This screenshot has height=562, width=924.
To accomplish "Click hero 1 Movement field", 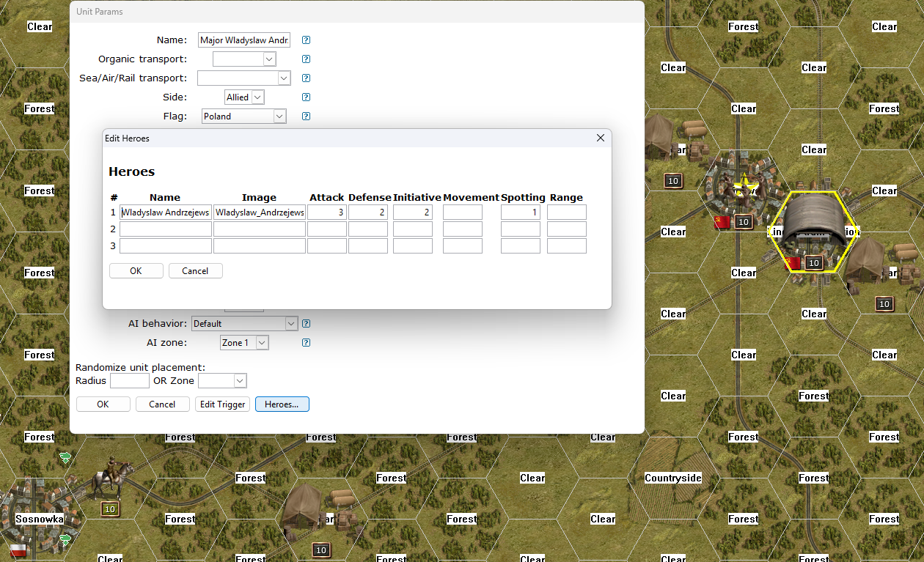I will tap(463, 212).
